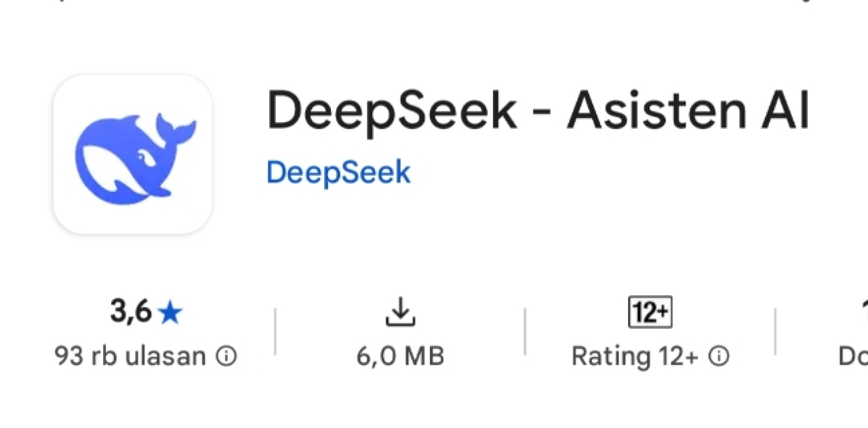Click divider between size and age rating
Image resolution: width=868 pixels, height=428 pixels.
(525, 332)
